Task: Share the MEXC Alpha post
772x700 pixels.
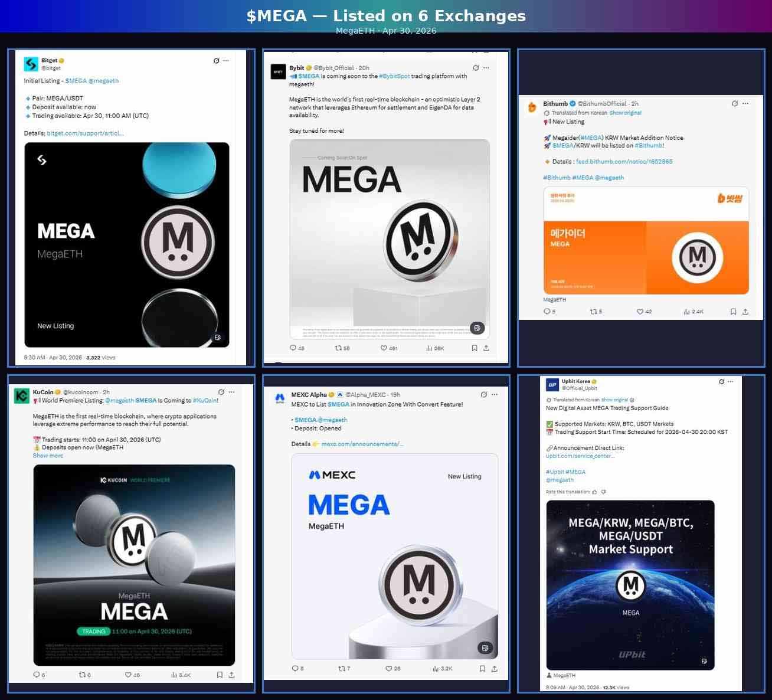Action: [x=495, y=669]
